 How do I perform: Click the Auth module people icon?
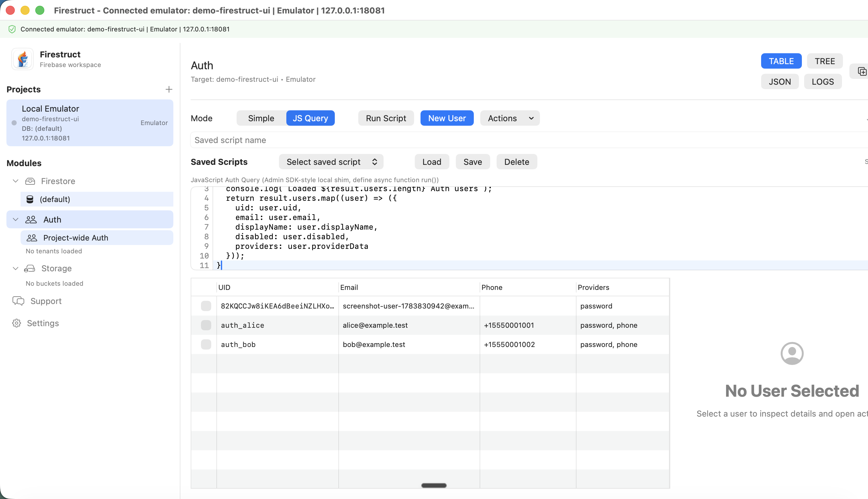(31, 220)
